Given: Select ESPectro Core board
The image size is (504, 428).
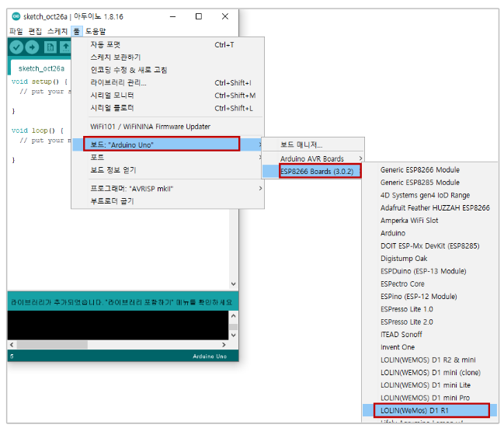Looking at the screenshot, I should [x=430, y=284].
